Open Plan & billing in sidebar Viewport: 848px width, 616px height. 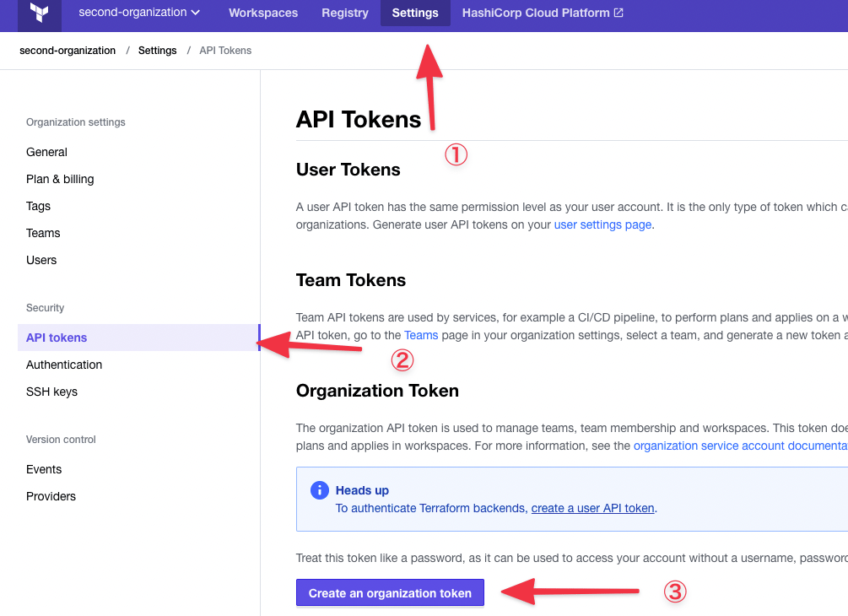[60, 179]
